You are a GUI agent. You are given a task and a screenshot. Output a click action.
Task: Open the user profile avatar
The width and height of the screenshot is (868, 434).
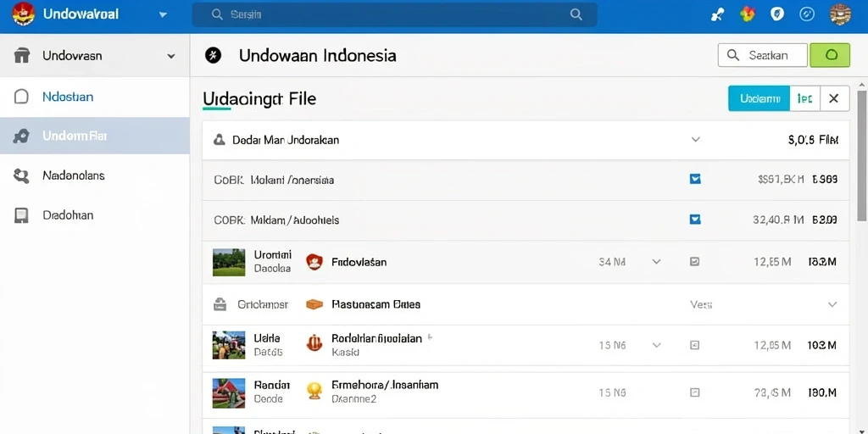coord(840,14)
